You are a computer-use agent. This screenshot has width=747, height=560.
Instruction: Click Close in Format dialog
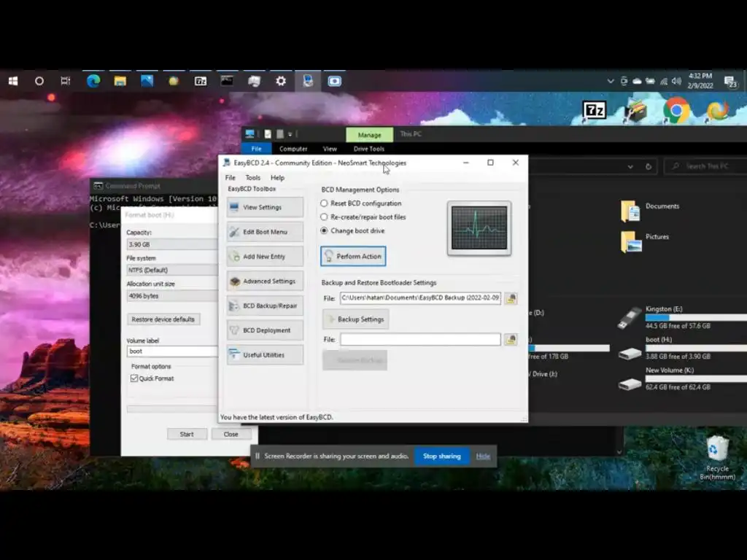231,435
